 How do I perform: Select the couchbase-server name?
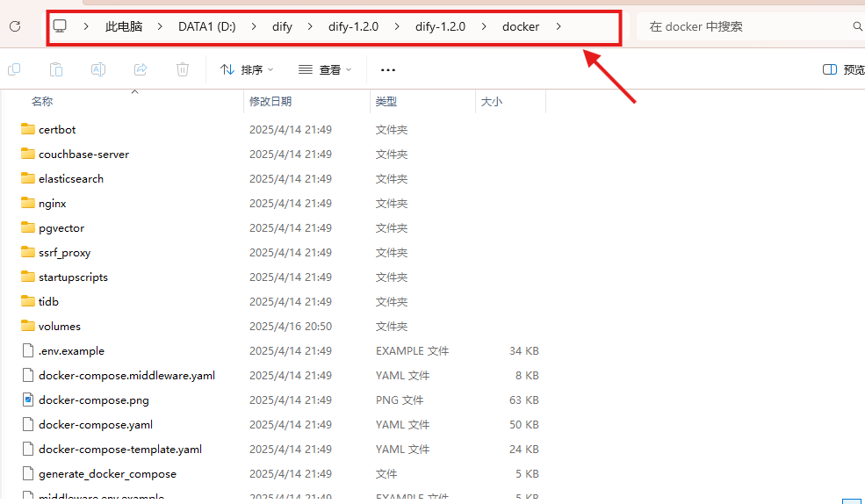(83, 155)
